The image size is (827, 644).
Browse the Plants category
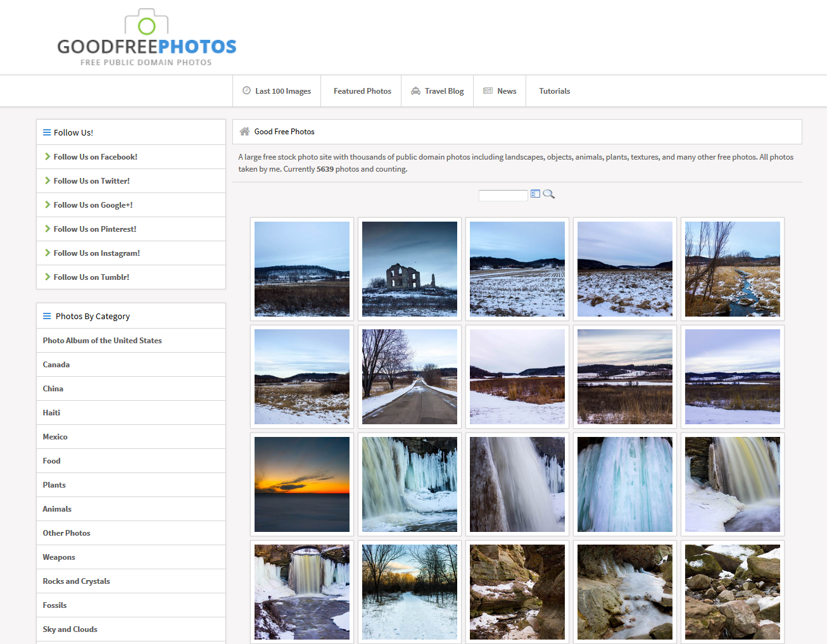tap(131, 485)
